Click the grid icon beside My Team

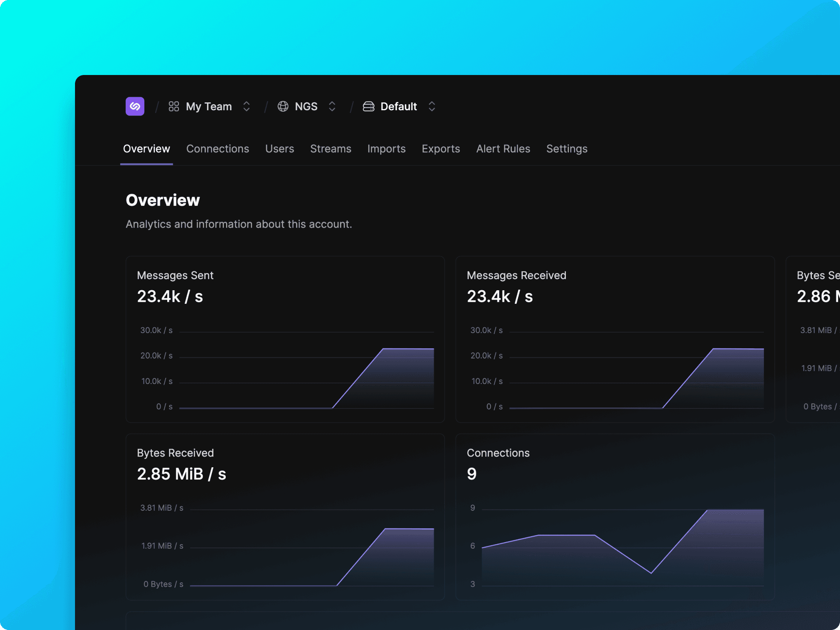174,106
